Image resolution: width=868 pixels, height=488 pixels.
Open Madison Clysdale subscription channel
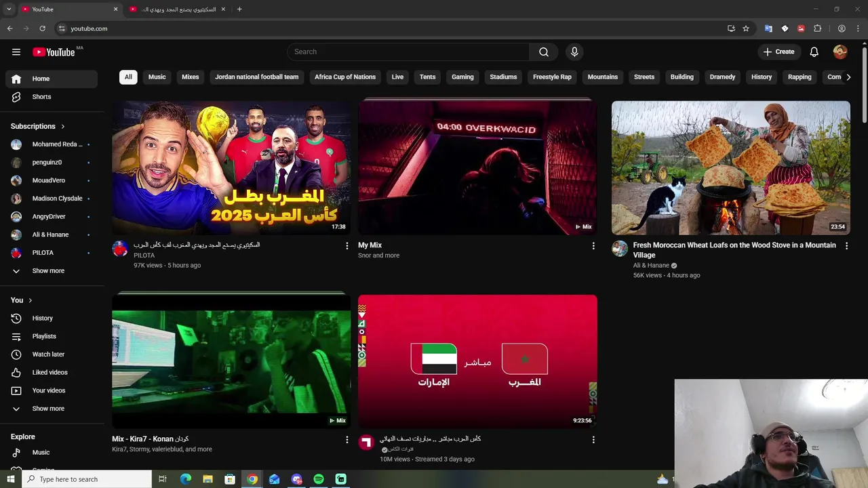(x=52, y=199)
